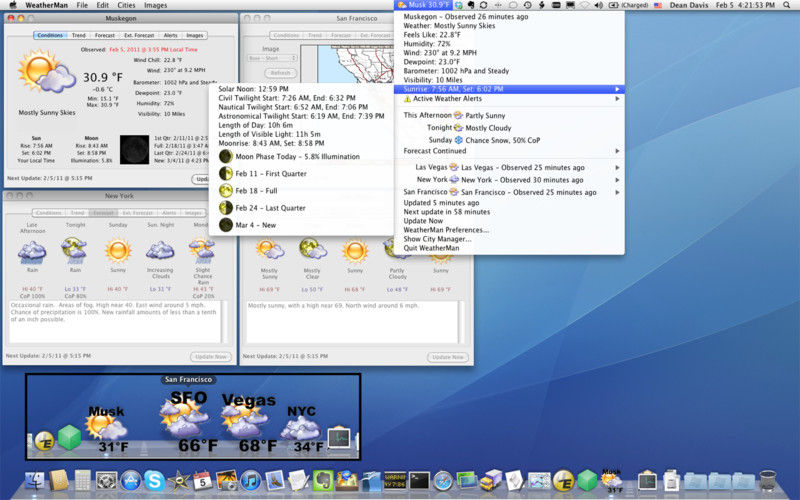This screenshot has width=800, height=500.
Task: Open Terminal from the Dock
Action: point(419,481)
